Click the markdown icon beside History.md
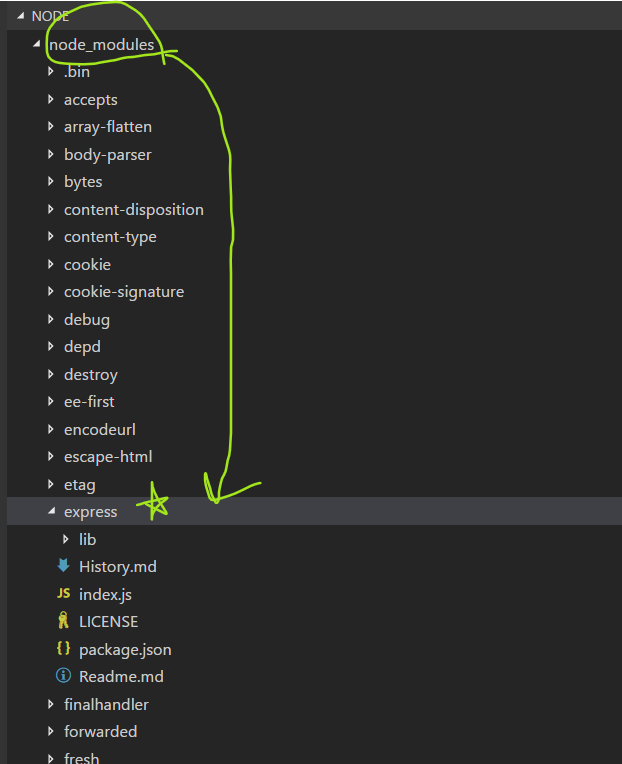622x764 pixels. pyautogui.click(x=63, y=566)
